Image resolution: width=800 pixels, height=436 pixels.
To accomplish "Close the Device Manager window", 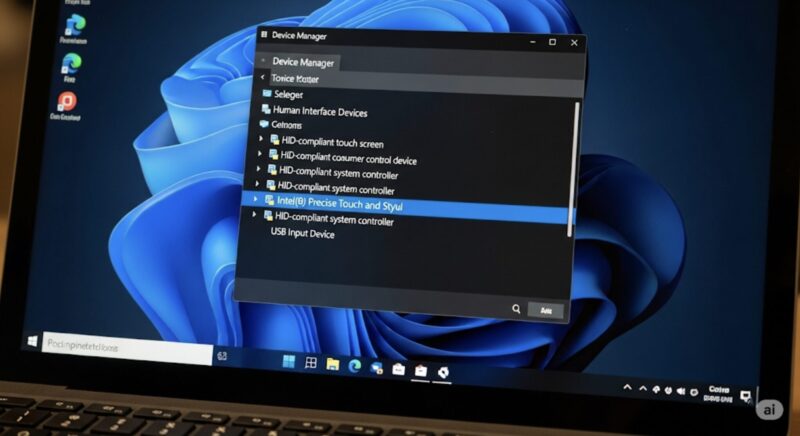I will pyautogui.click(x=574, y=43).
